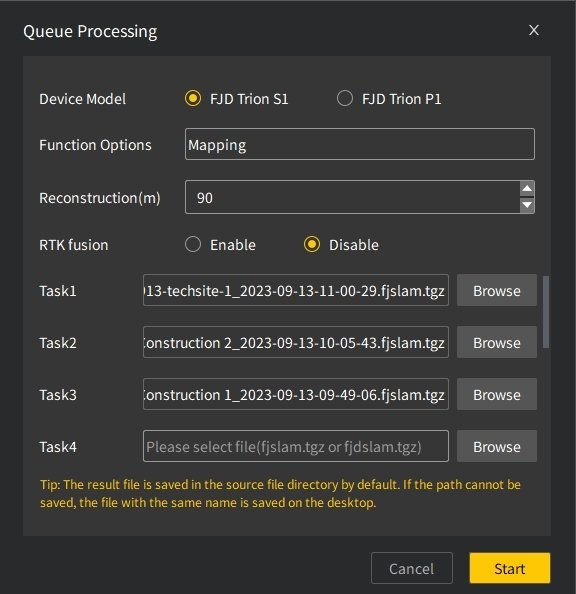Close the Queue Processing dialog
The width and height of the screenshot is (576, 594).
(x=534, y=30)
